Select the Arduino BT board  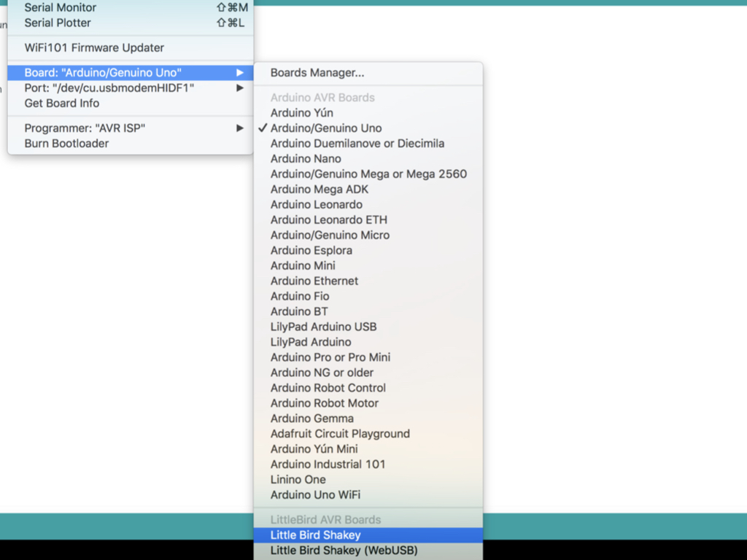point(368,311)
